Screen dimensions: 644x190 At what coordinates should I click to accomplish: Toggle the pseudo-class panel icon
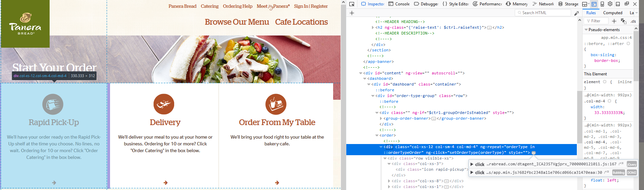[623, 21]
